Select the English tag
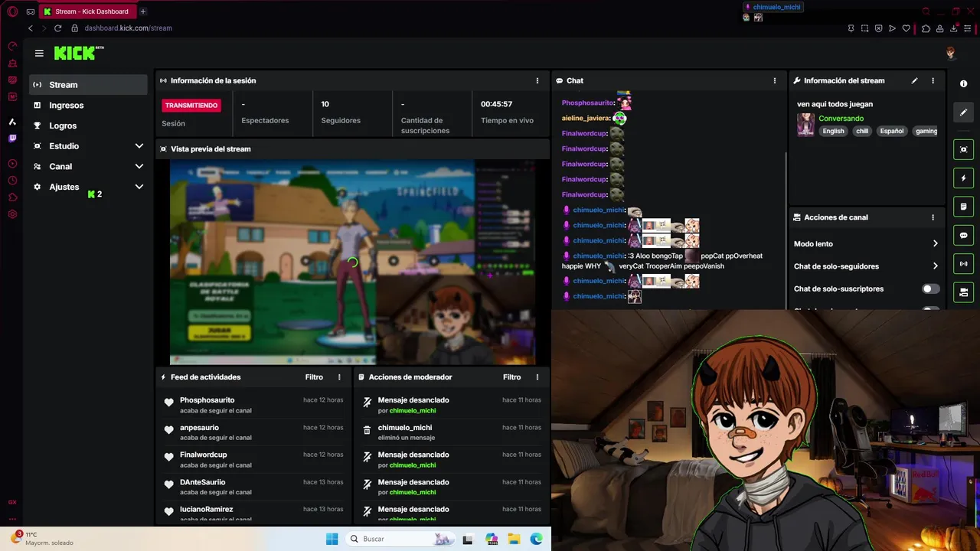980x551 pixels. (x=833, y=131)
